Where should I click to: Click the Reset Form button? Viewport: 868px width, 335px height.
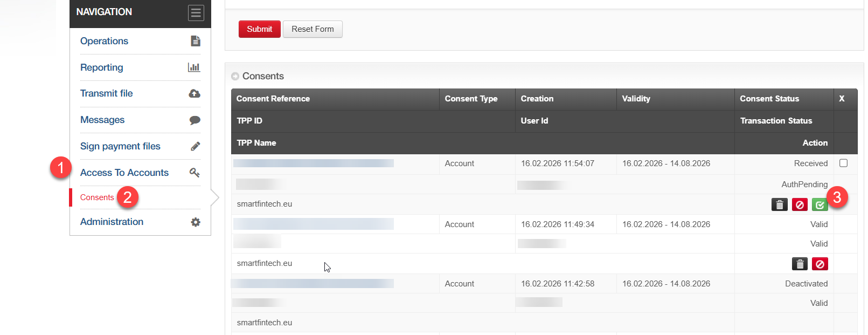tap(313, 29)
